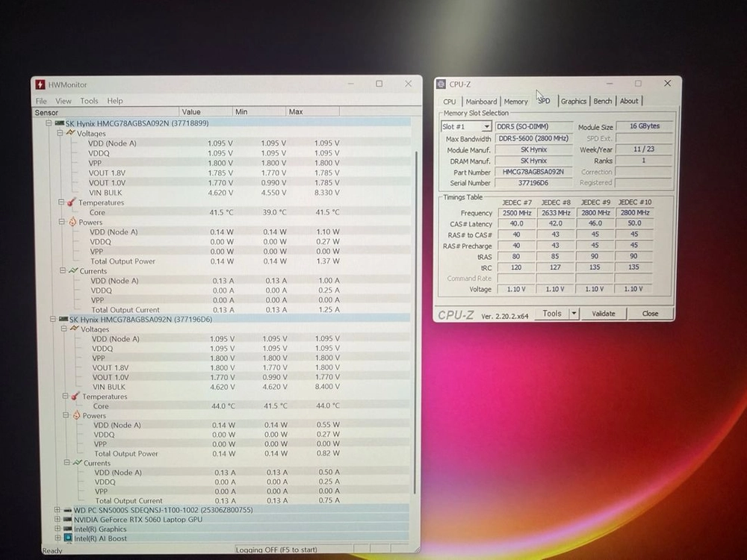Click the thermometer icon under module 37718899
The image size is (747, 560).
pyautogui.click(x=72, y=202)
